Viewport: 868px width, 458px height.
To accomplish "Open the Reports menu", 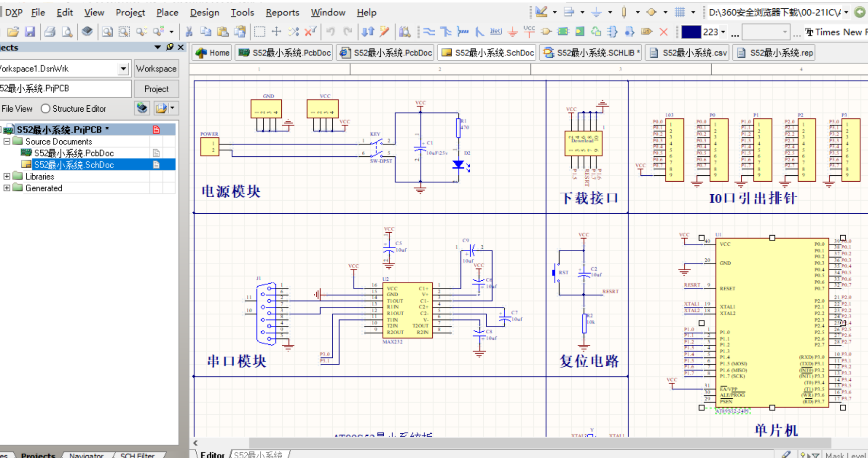I will click(x=282, y=12).
